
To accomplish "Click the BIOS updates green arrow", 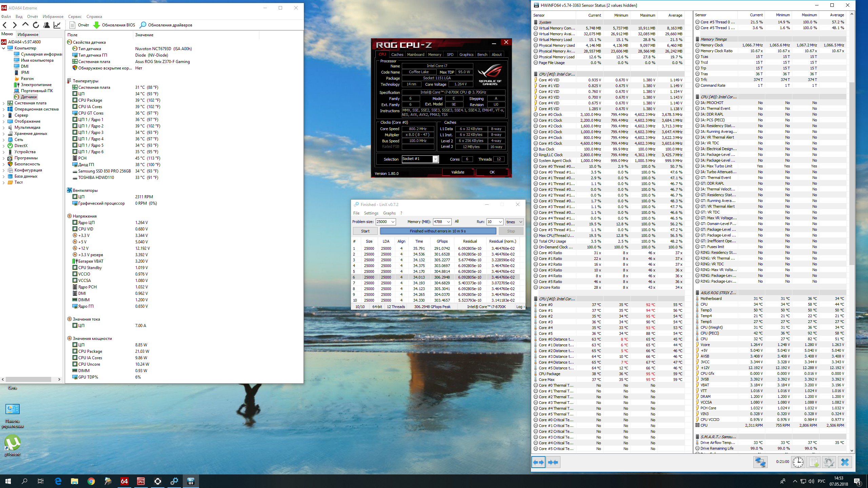I will point(97,25).
